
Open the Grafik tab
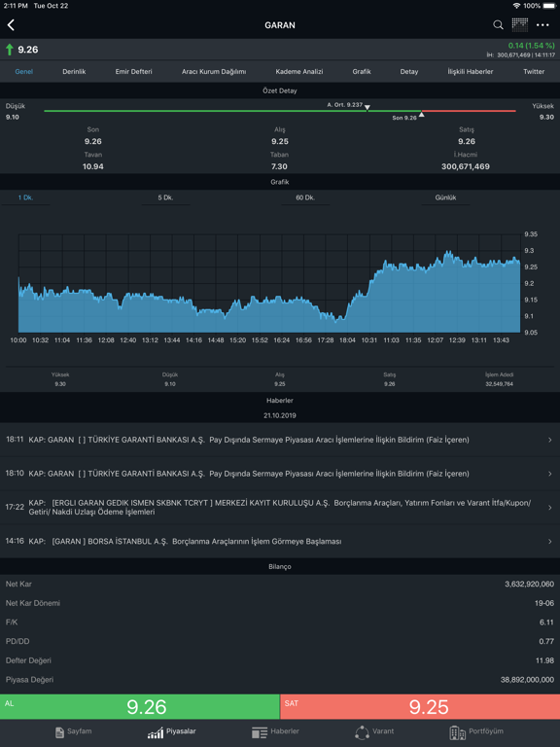362,71
